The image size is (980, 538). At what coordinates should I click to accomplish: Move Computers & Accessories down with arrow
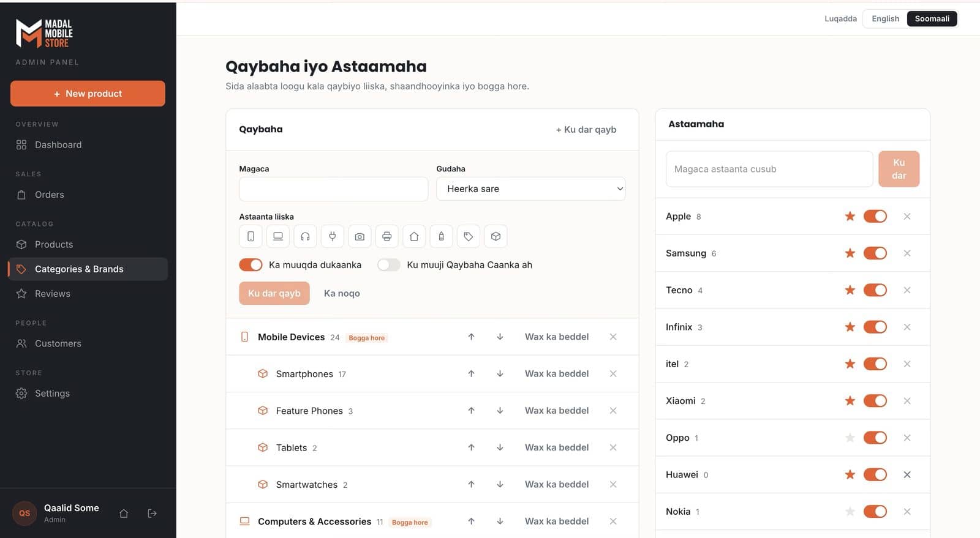tap(500, 521)
